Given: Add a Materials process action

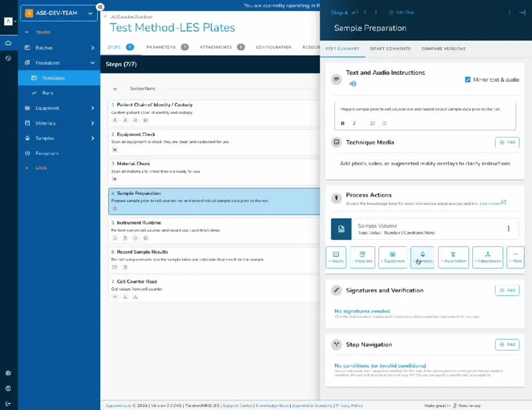Looking at the screenshot, I should [x=362, y=257].
